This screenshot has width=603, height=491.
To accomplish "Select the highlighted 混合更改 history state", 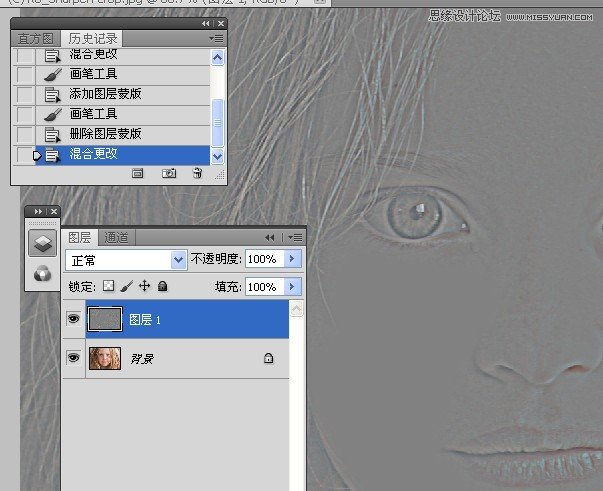I will 122,155.
